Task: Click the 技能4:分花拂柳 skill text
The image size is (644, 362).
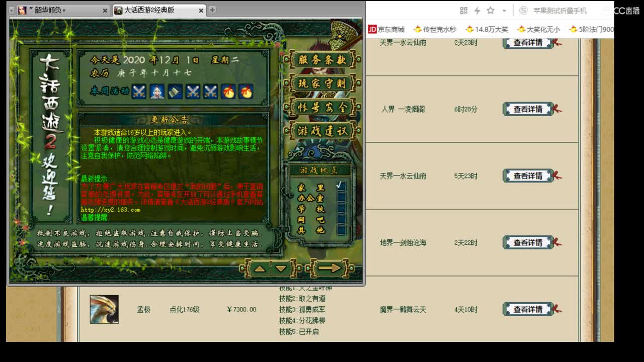Action: 302,320
